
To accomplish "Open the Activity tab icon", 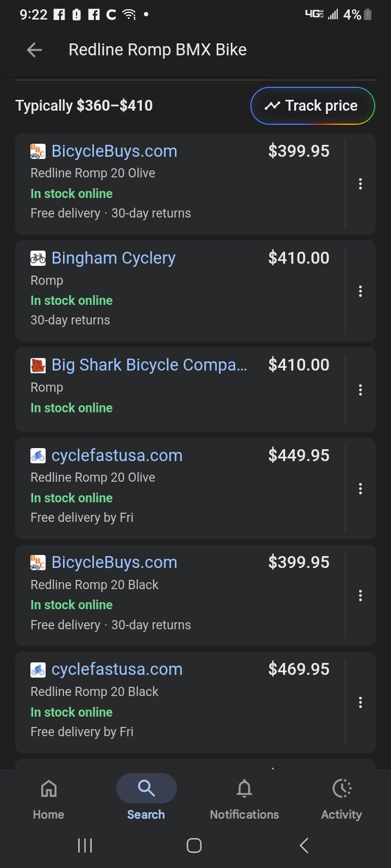I will pyautogui.click(x=342, y=796).
